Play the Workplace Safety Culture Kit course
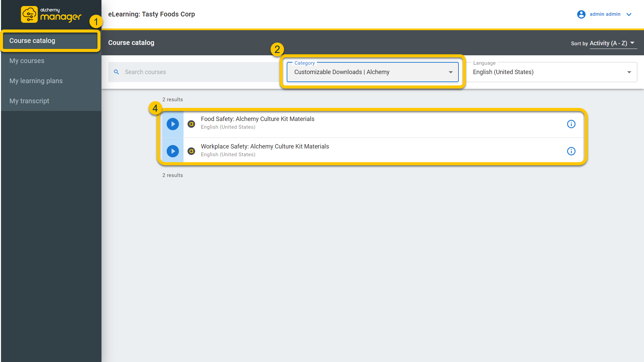 (173, 151)
